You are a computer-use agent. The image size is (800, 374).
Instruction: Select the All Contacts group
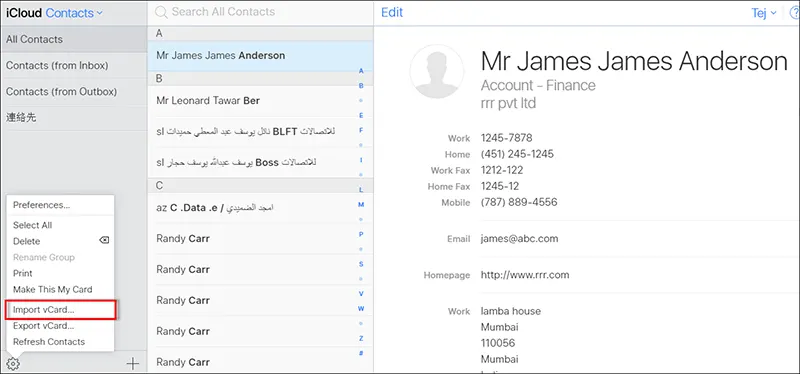tap(74, 39)
